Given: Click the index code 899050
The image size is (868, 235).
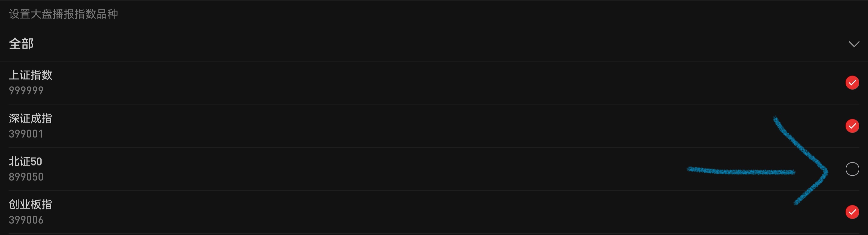Looking at the screenshot, I should [x=26, y=177].
